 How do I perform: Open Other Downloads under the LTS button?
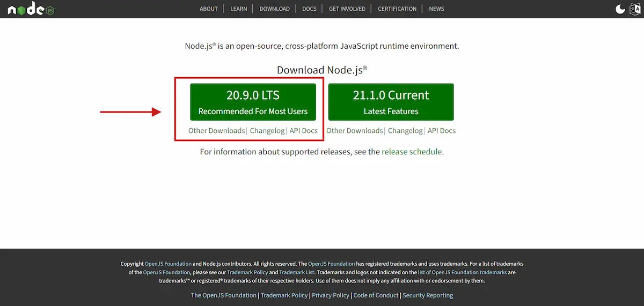(x=216, y=130)
